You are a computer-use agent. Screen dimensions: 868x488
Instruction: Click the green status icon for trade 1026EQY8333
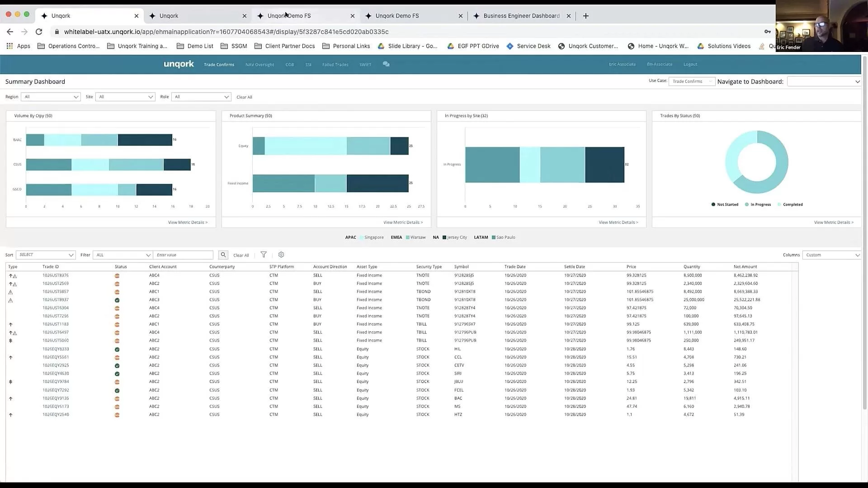pyautogui.click(x=117, y=349)
